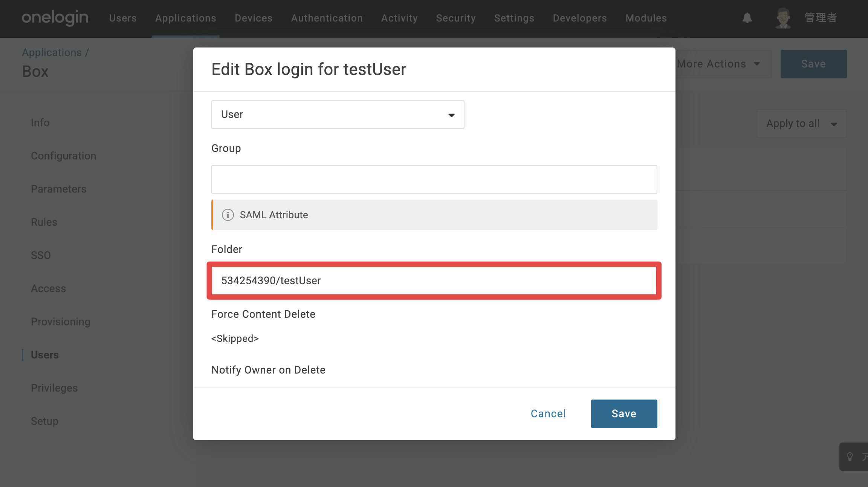Click the SAML Attribute info icon
This screenshot has height=487, width=868.
pos(228,215)
